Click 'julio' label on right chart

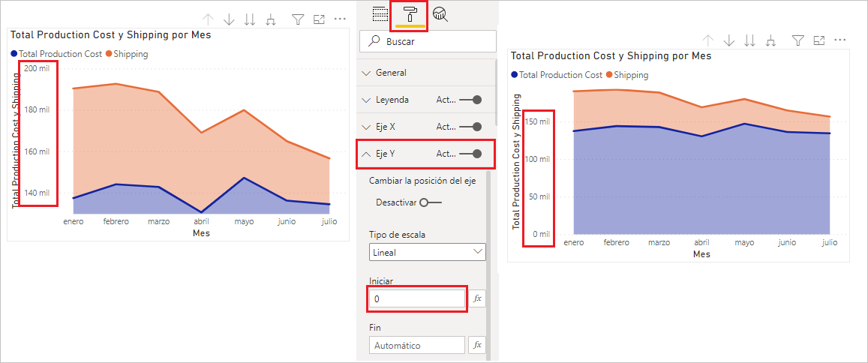pos(830,242)
